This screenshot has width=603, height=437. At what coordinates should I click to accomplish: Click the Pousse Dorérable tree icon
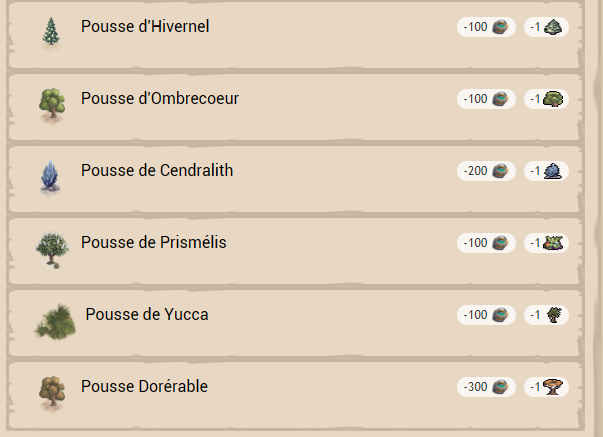(51, 391)
